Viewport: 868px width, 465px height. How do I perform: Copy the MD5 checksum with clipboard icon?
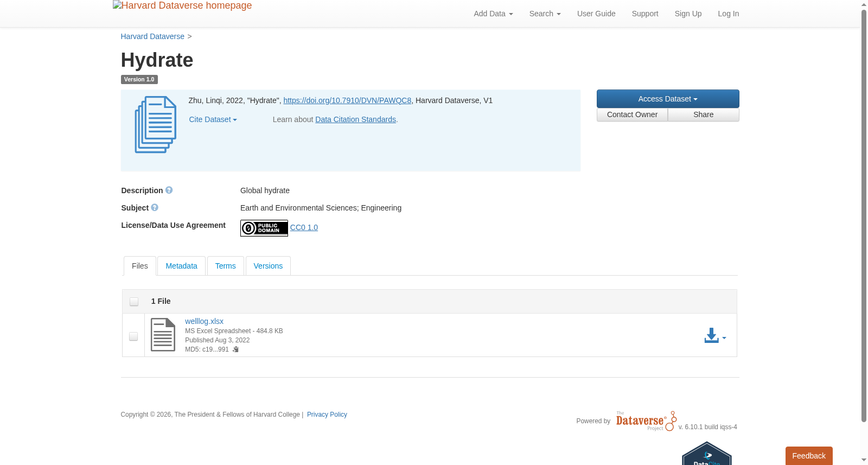click(235, 349)
